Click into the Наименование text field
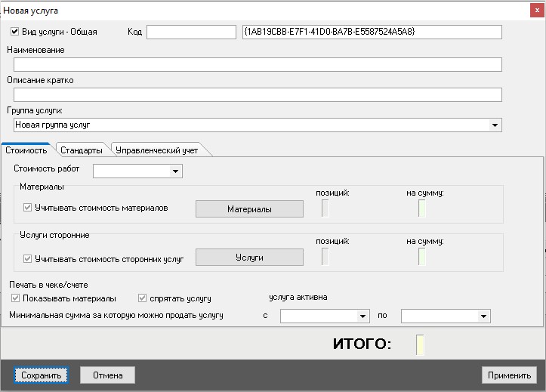 tap(257, 65)
